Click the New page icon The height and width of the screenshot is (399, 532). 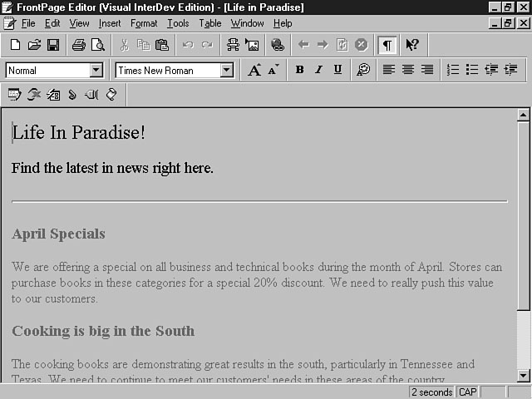[15, 45]
